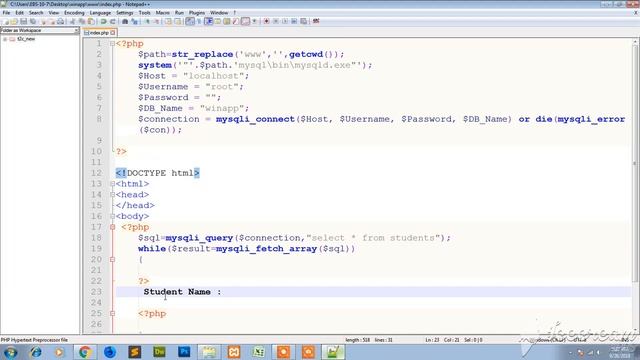Open Sublime Text from the taskbar
This screenshot has width=640, height=360.
(x=135, y=352)
